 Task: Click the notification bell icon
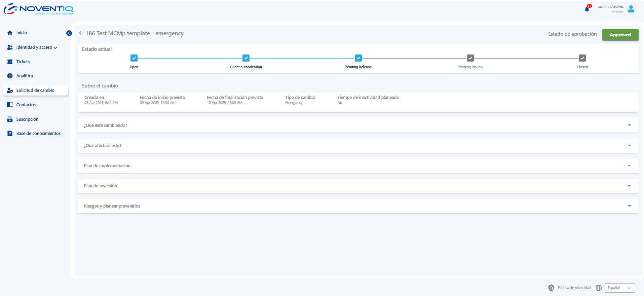587,9
